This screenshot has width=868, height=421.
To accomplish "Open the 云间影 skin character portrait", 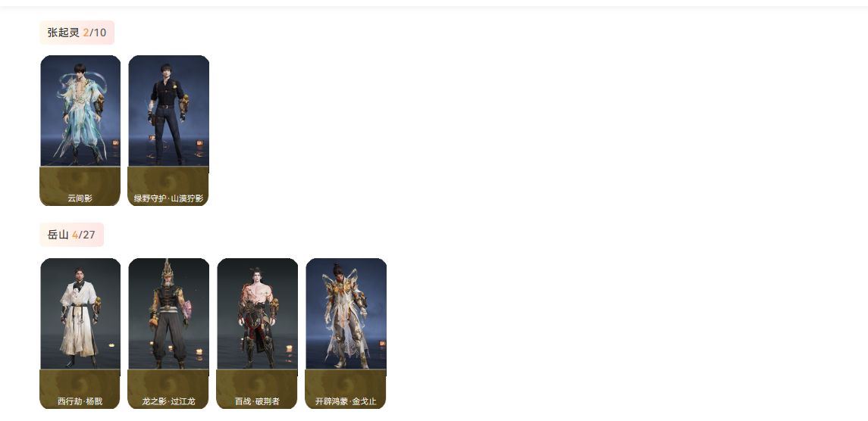I will tap(80, 111).
